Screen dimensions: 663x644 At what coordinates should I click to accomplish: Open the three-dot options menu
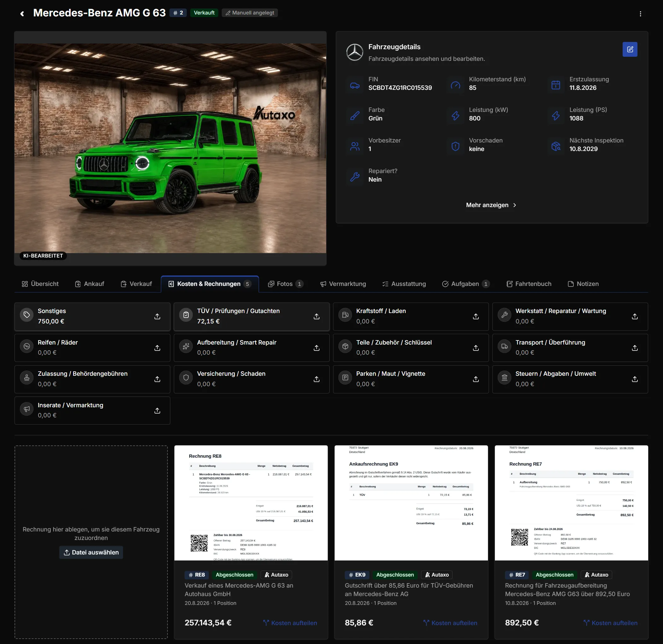pyautogui.click(x=640, y=14)
